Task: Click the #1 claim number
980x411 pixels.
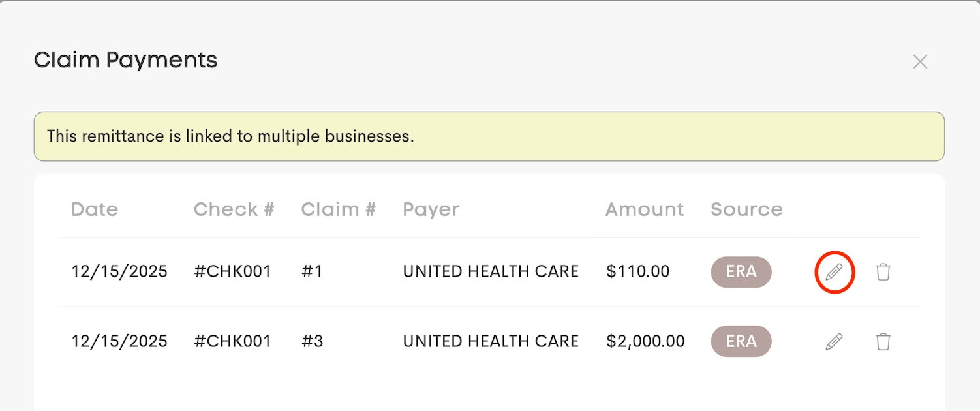Action: tap(312, 271)
